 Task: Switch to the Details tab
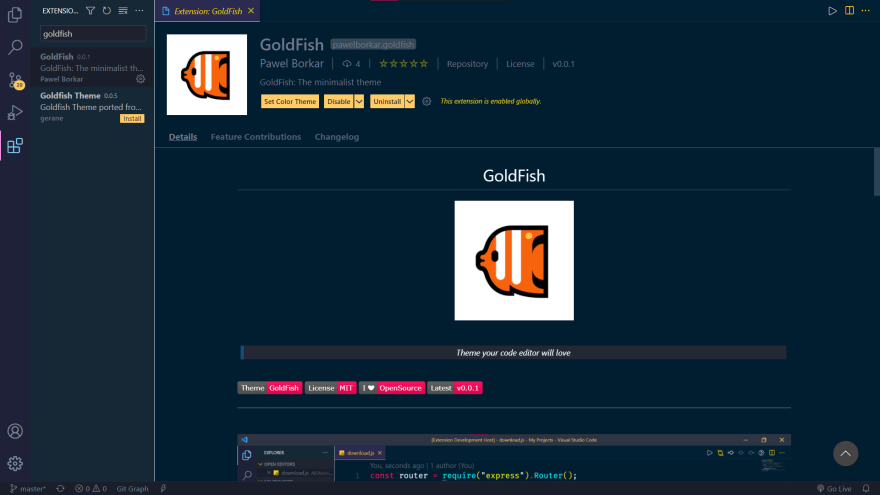[x=183, y=137]
